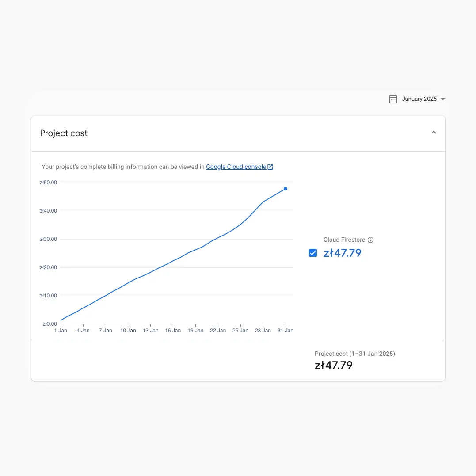Screen dimensions: 476x476
Task: Collapse the Project cost panel with the chevron
Action: [x=434, y=133]
